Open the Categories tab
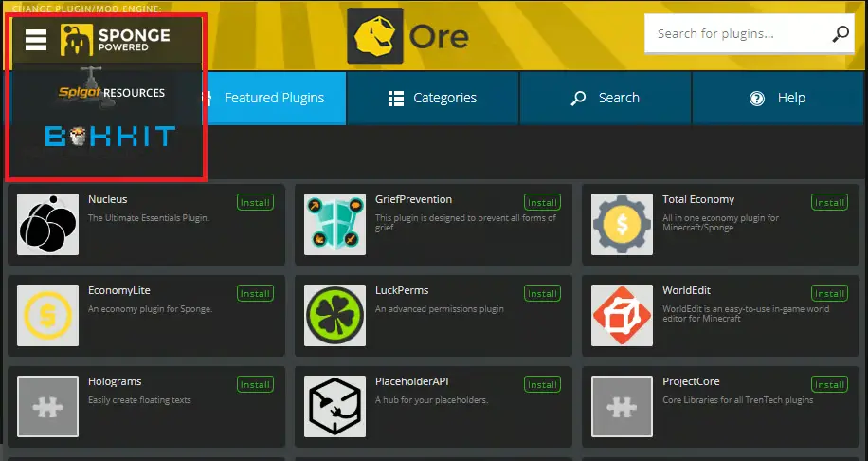868x461 pixels. [x=432, y=98]
